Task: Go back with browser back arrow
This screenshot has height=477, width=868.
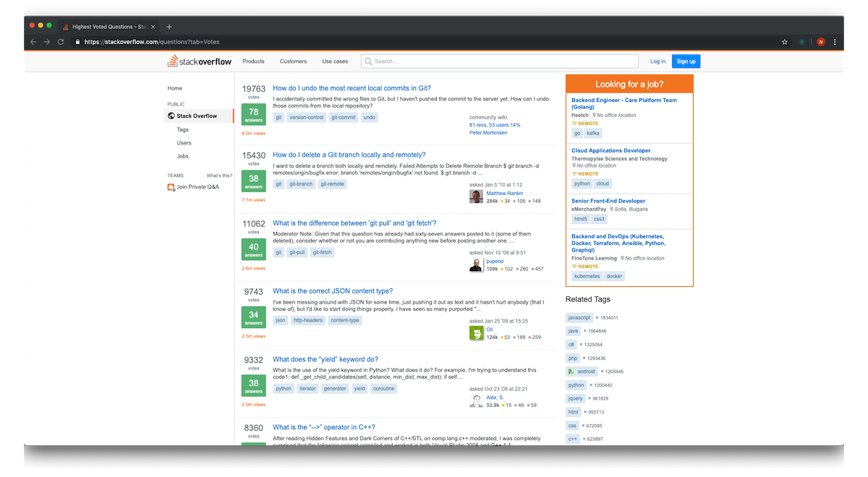Action: tap(33, 42)
